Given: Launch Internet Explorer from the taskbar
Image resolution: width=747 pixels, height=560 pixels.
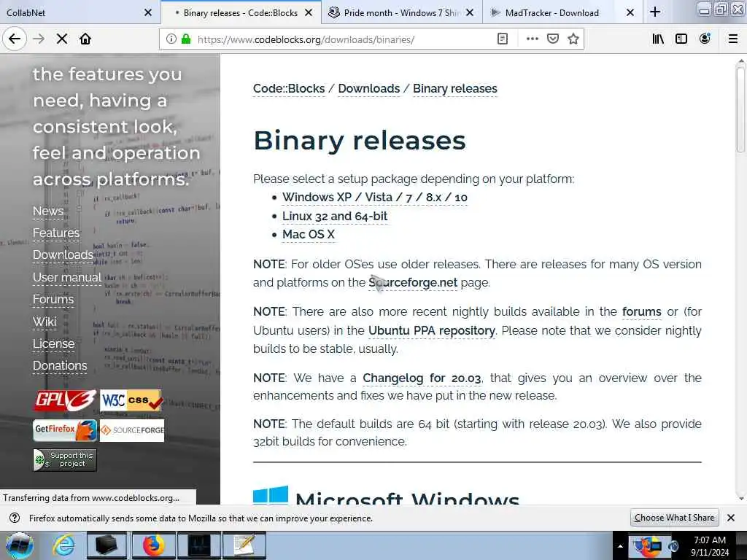Looking at the screenshot, I should pos(63,546).
